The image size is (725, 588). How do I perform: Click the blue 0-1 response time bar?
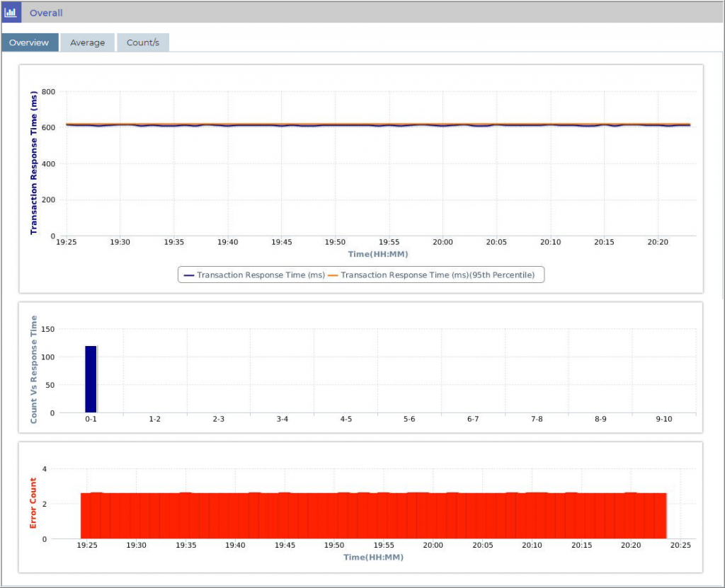(91, 379)
